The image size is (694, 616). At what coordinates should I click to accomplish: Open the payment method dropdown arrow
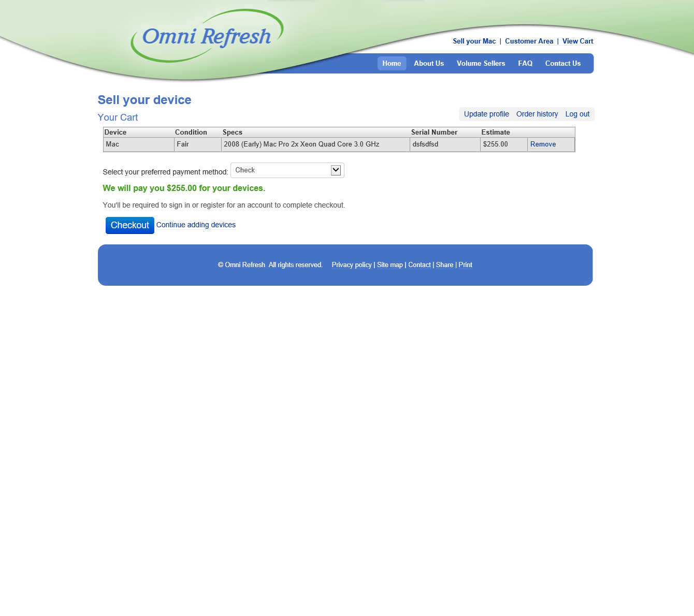(336, 170)
